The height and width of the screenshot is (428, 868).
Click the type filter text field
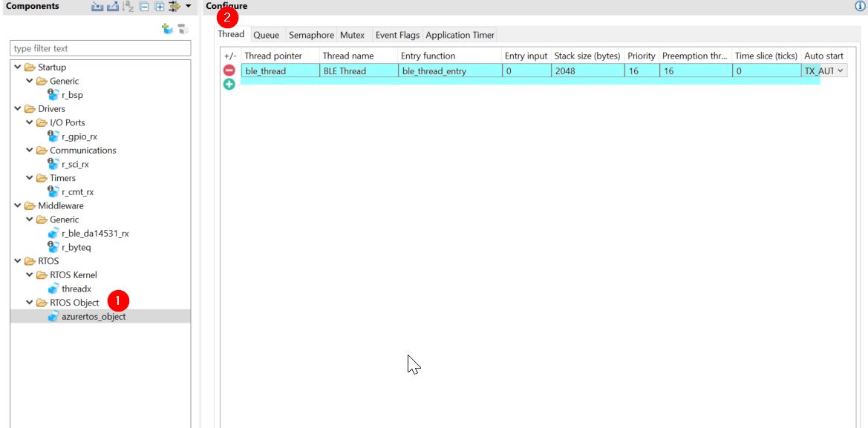click(x=100, y=48)
